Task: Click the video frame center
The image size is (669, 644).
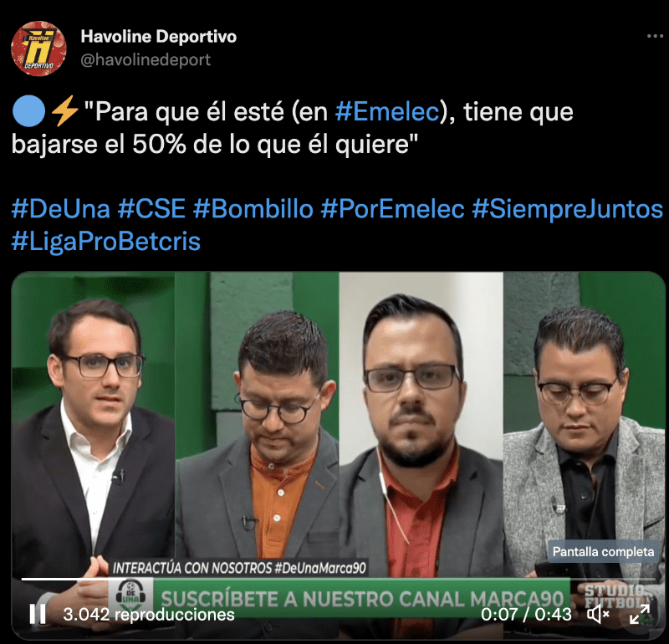Action: (338, 455)
